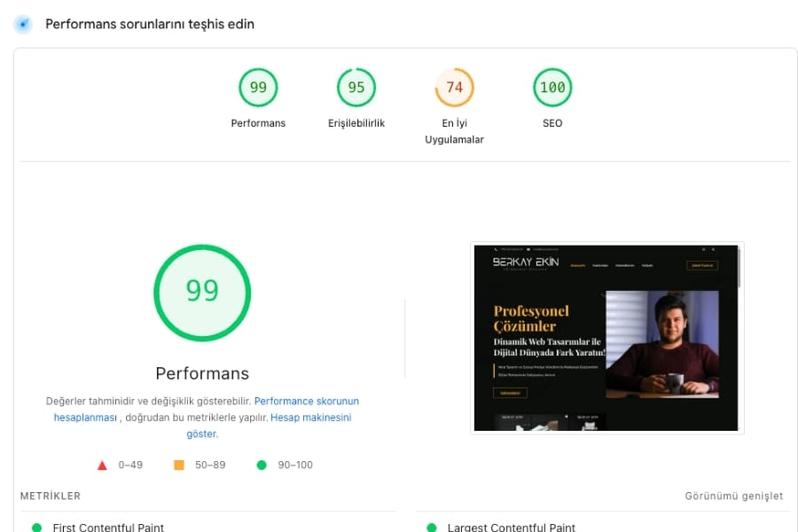Click the large 99 Performans circle

point(202,293)
